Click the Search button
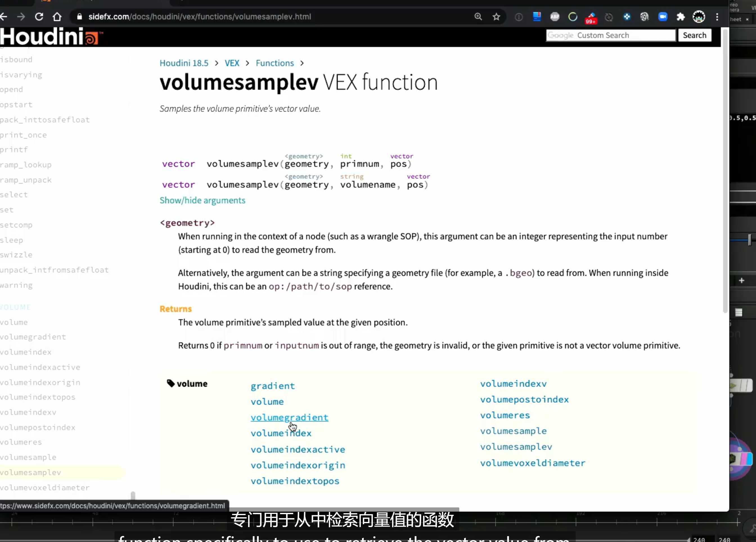Viewport: 756px width, 542px height. click(695, 35)
